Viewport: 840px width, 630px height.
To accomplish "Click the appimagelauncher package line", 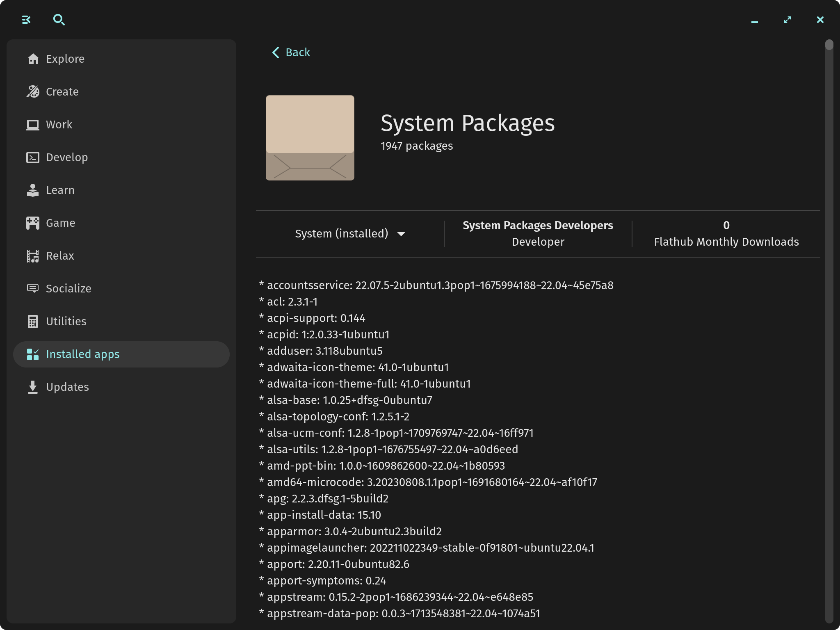I will [427, 548].
